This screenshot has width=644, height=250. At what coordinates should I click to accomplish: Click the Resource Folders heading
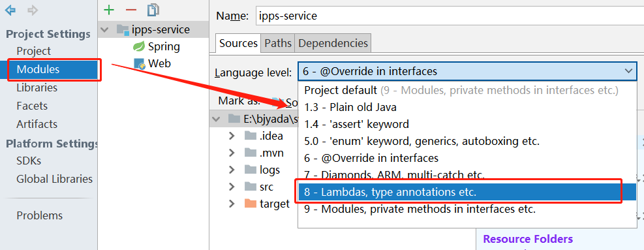pyautogui.click(x=528, y=239)
